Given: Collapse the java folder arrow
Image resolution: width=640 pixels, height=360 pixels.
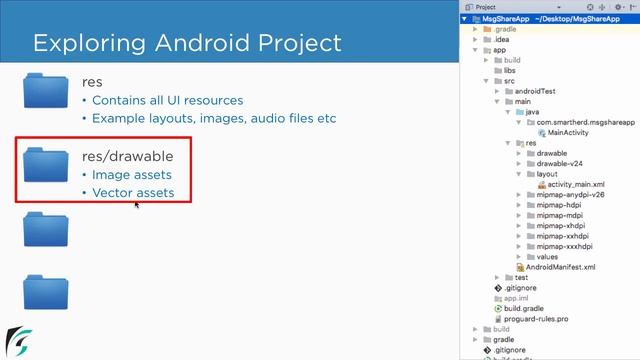Looking at the screenshot, I should coord(508,112).
